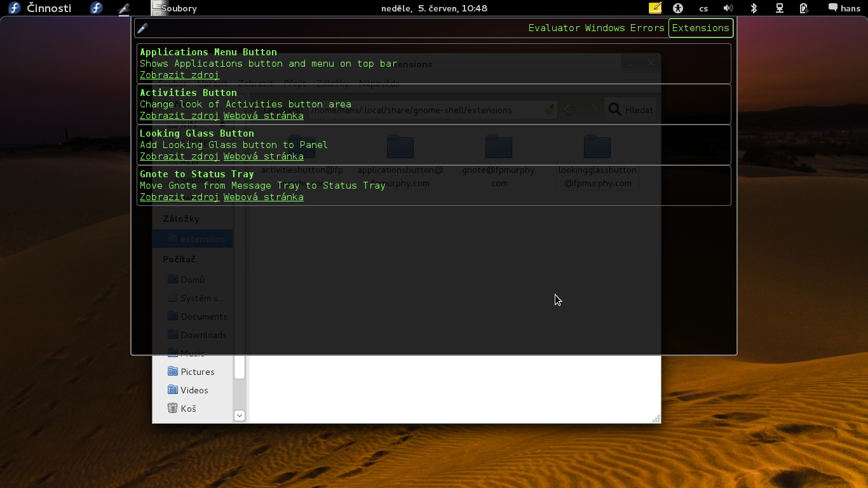The width and height of the screenshot is (868, 488).
Task: View source of Gnote to Status Tray
Action: 180,197
